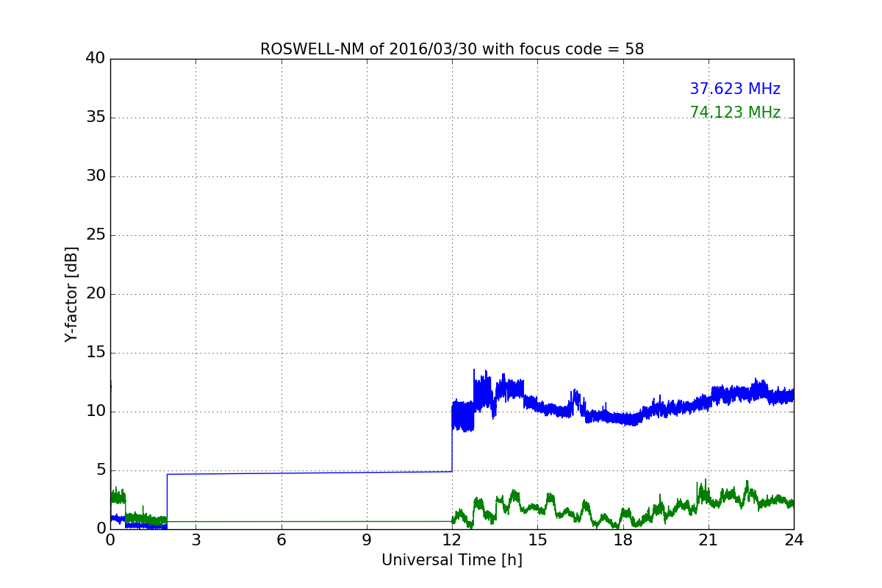The height and width of the screenshot is (588, 882).
Task: Click y-axis tick label 5
Action: point(100,470)
